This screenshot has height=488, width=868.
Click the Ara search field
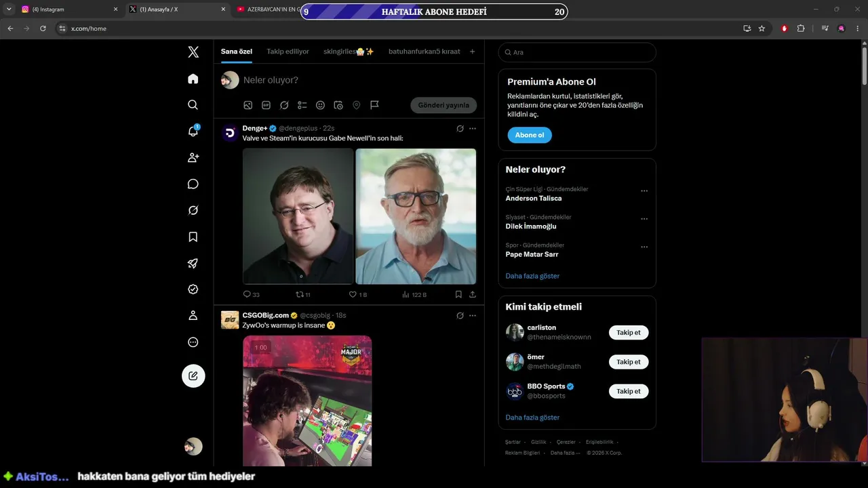[x=577, y=52]
